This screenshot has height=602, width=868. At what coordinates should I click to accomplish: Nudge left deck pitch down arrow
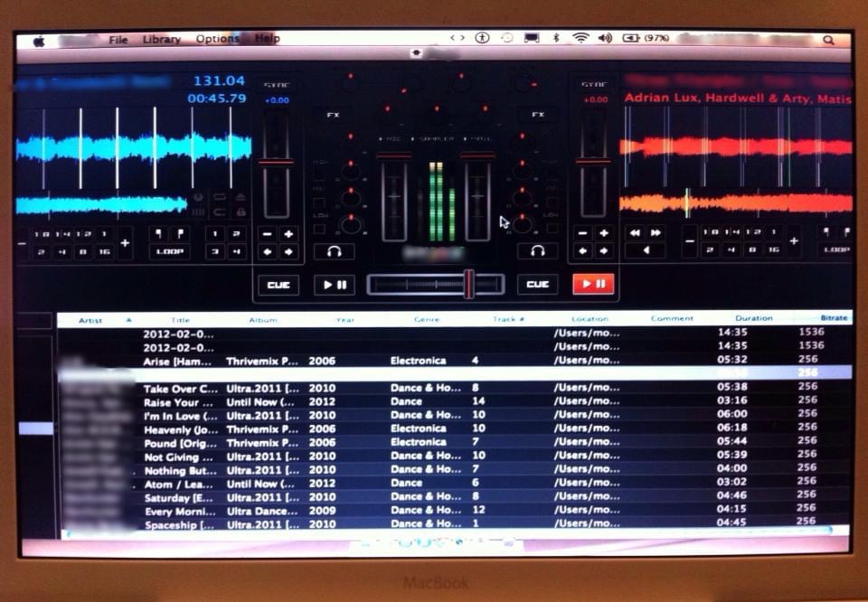267,252
